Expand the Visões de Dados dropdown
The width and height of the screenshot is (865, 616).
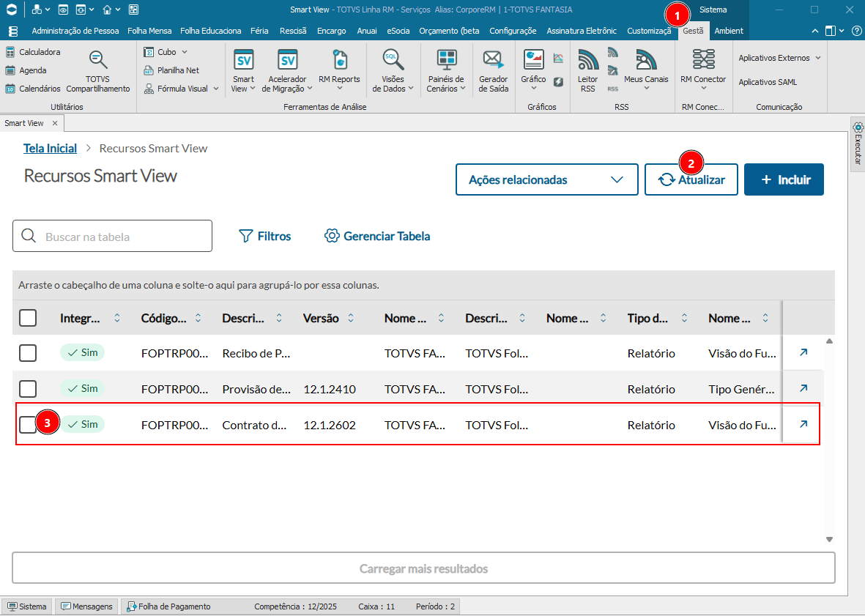[x=411, y=88]
